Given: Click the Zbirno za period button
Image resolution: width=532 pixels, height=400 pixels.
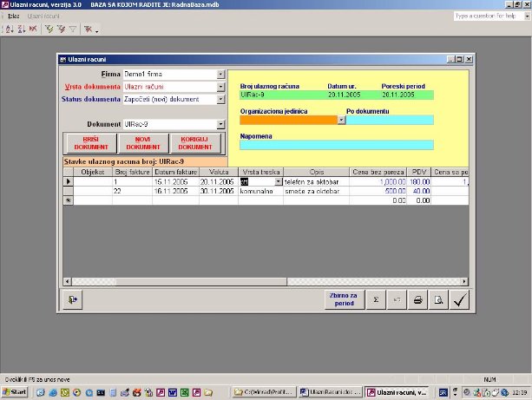Looking at the screenshot, I should [343, 300].
